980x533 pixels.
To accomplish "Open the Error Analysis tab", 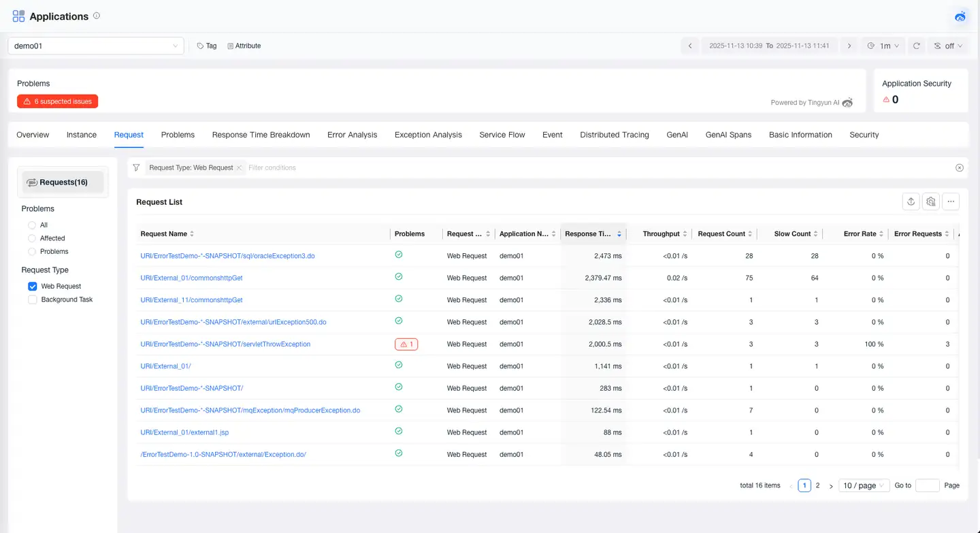I will point(352,135).
